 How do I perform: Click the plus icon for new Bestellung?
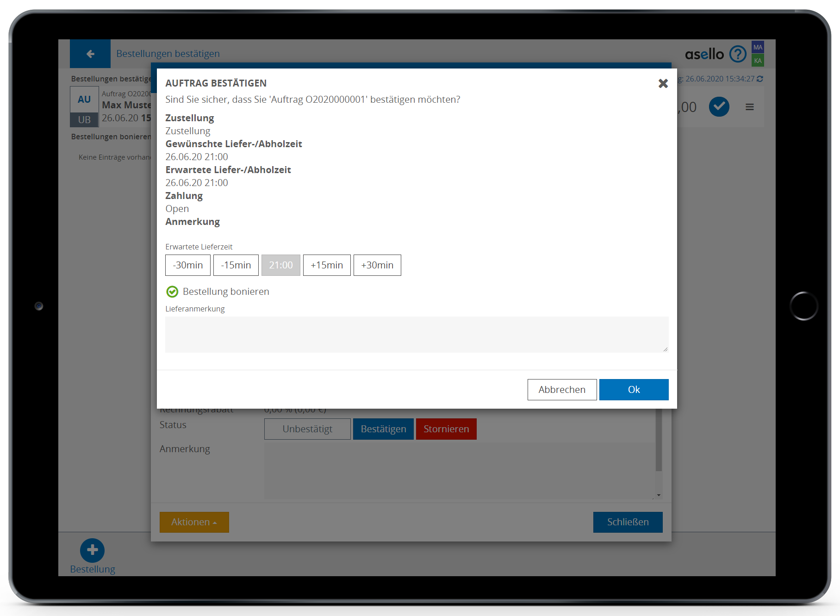pos(92,550)
